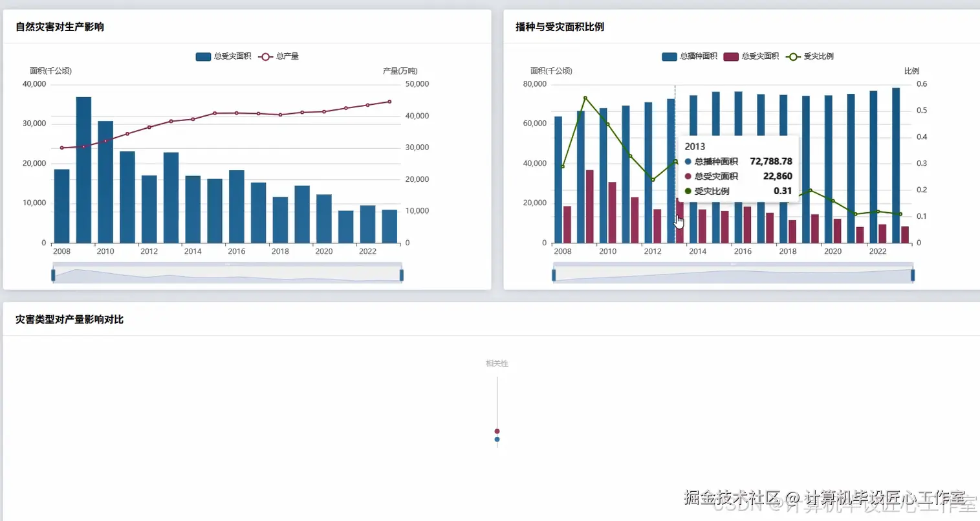The height and width of the screenshot is (521, 980).
Task: Click the 2013 tooltip header
Action: (x=695, y=147)
